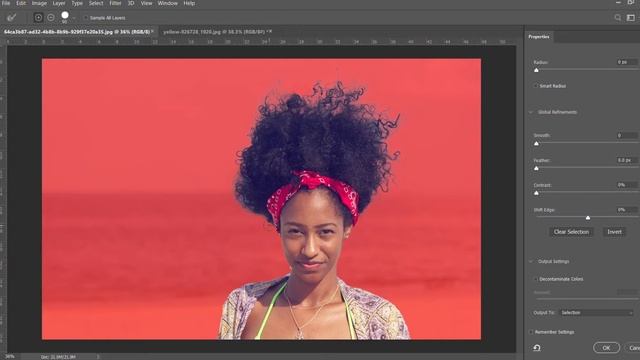Viewport: 640px width, 360px height.
Task: Click the Contrast value field
Action: coord(627,185)
